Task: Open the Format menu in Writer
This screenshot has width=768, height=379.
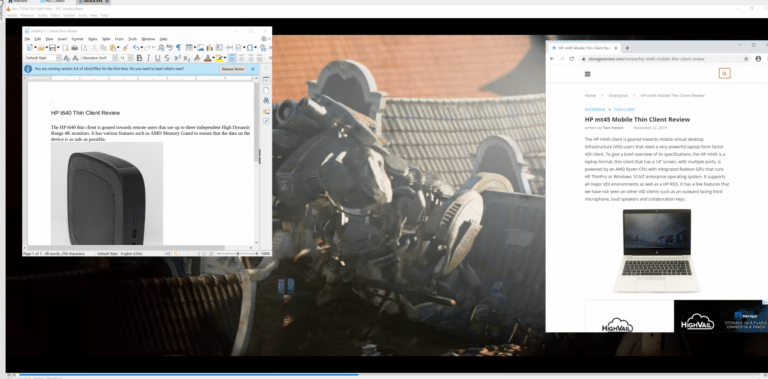Action: (x=77, y=39)
